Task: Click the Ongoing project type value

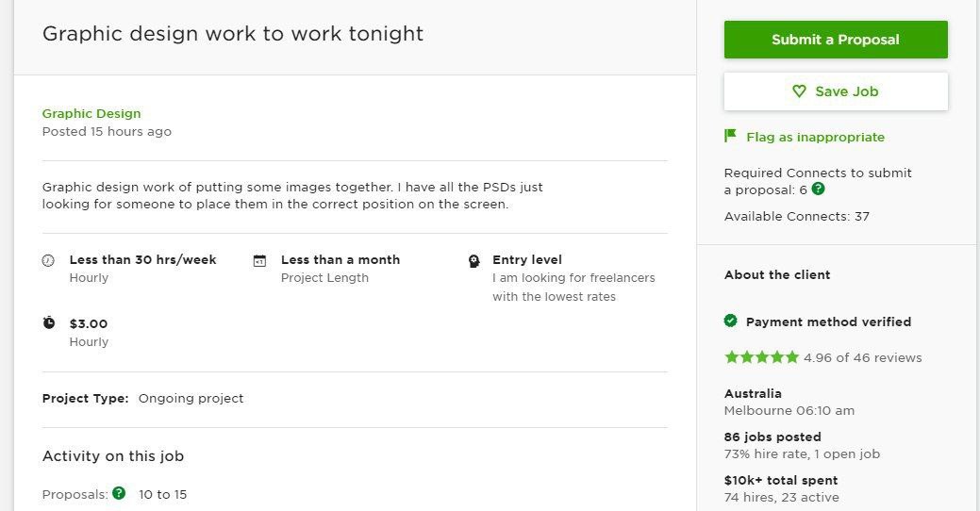Action: click(x=191, y=399)
